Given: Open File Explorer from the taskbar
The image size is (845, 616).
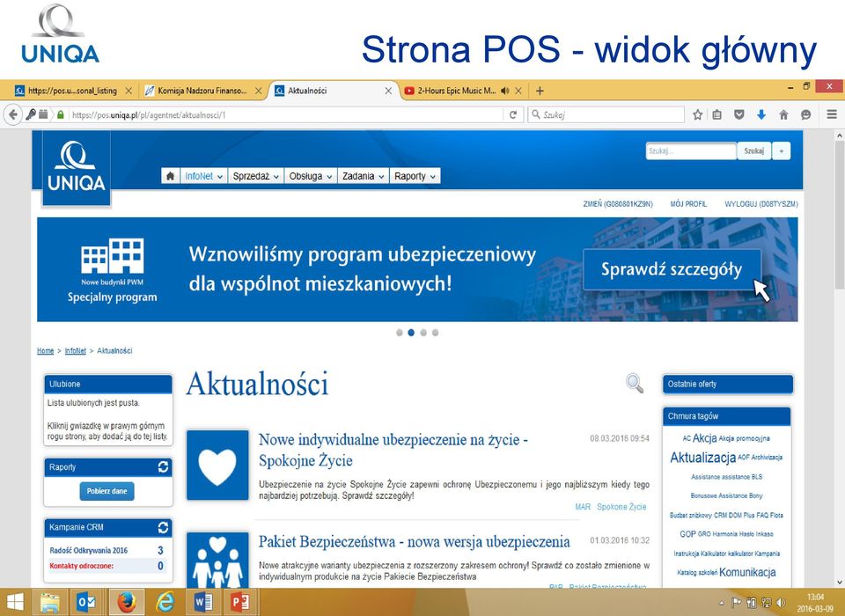Looking at the screenshot, I should (50, 602).
